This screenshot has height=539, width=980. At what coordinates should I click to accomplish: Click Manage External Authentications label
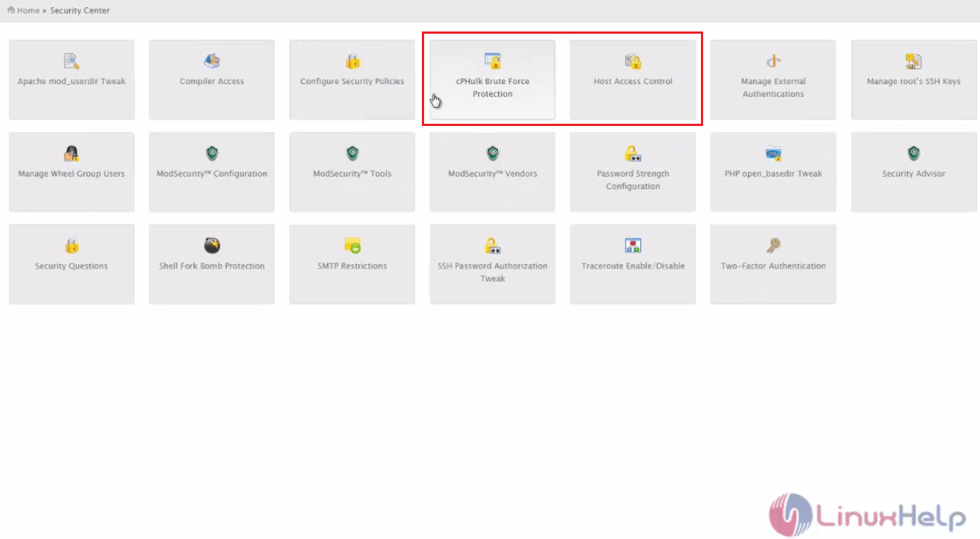pyautogui.click(x=773, y=88)
